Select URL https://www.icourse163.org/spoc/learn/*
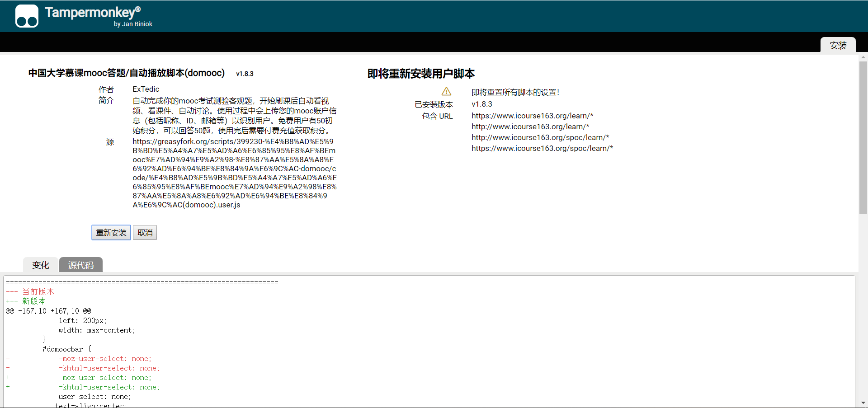Viewport: 868px width, 408px height. (x=542, y=148)
